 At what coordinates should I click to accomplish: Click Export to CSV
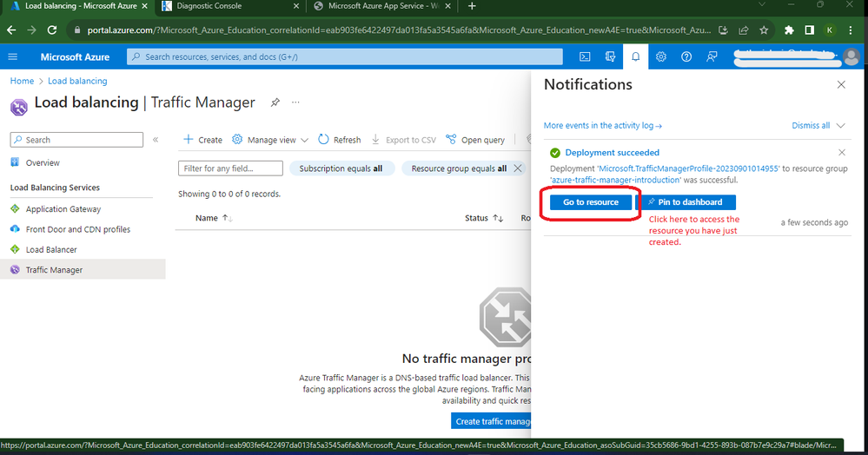pos(403,140)
